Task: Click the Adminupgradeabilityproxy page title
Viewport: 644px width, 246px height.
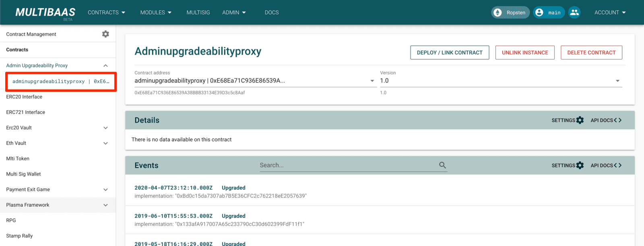Action: [x=198, y=51]
